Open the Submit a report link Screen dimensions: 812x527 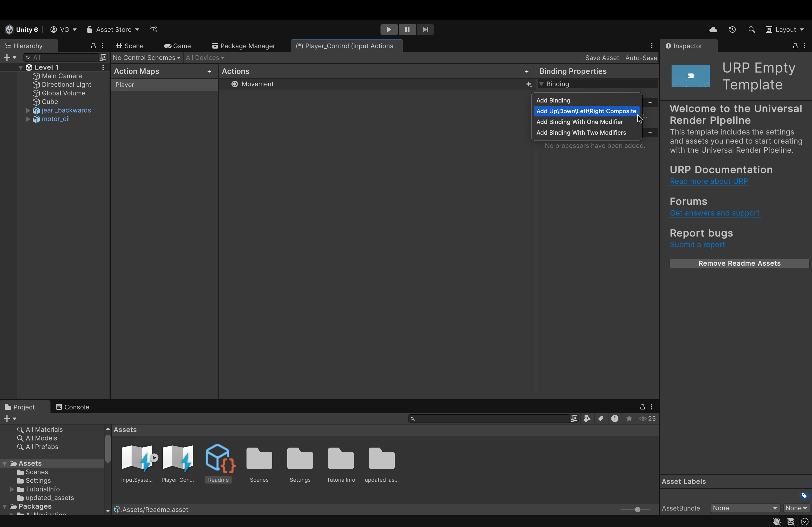pyautogui.click(x=697, y=245)
